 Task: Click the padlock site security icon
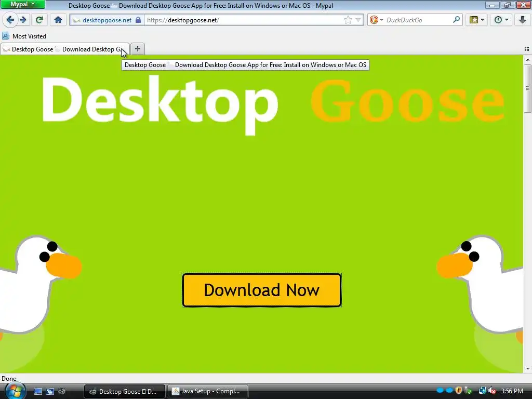coord(138,20)
